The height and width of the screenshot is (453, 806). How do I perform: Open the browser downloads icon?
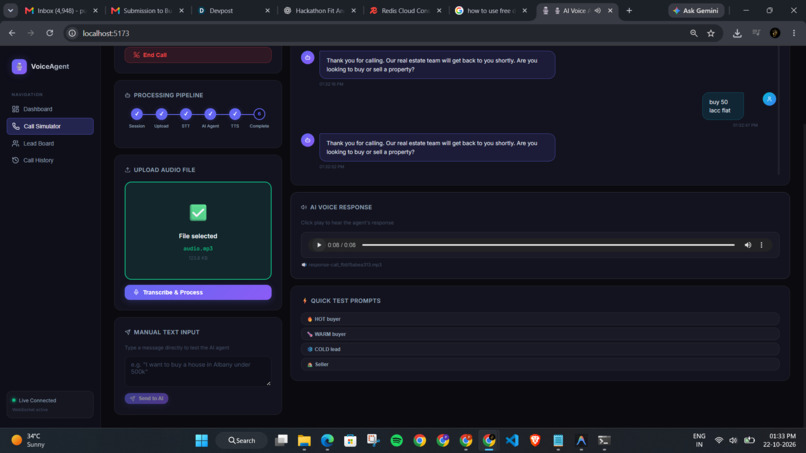pyautogui.click(x=737, y=33)
